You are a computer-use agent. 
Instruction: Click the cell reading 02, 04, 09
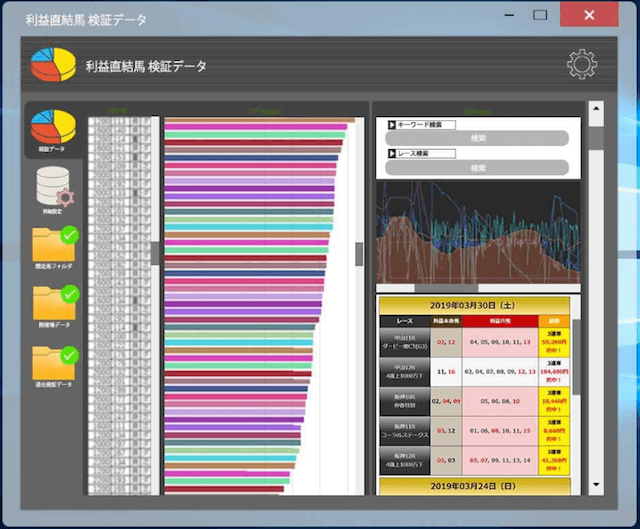[x=446, y=401]
